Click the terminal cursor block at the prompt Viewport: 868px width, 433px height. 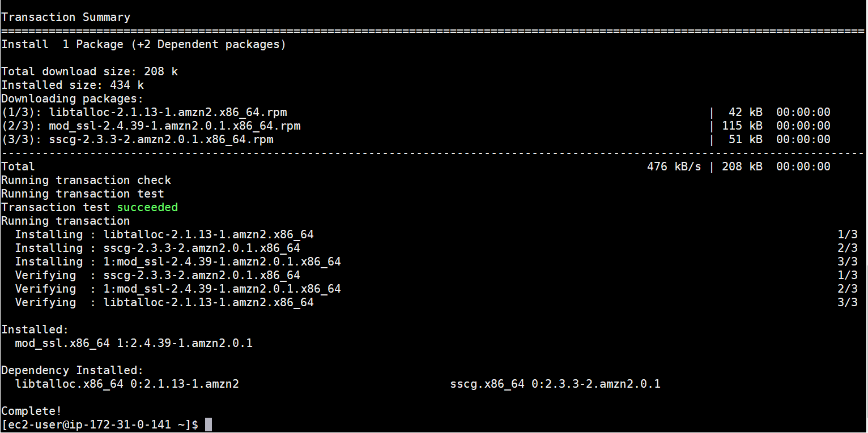point(209,425)
